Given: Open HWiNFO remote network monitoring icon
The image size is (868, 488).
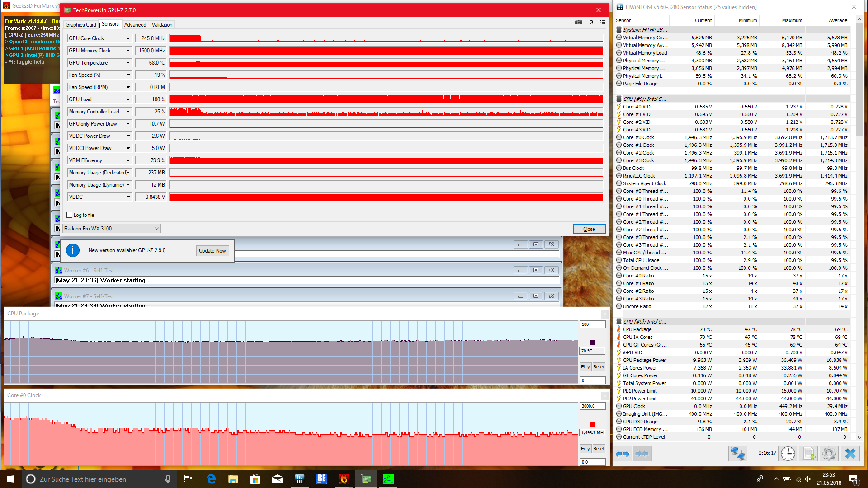Looking at the screenshot, I should [738, 453].
